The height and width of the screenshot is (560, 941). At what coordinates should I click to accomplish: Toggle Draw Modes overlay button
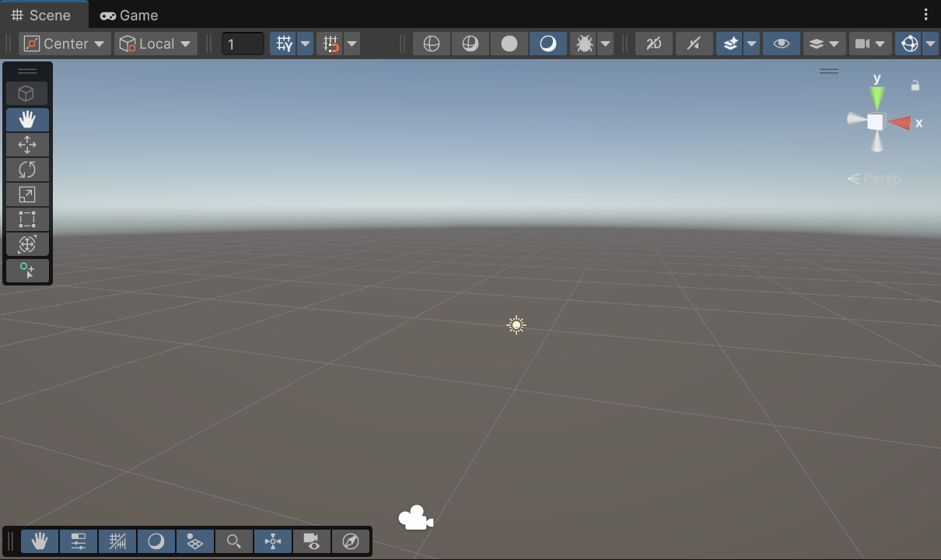pos(156,541)
